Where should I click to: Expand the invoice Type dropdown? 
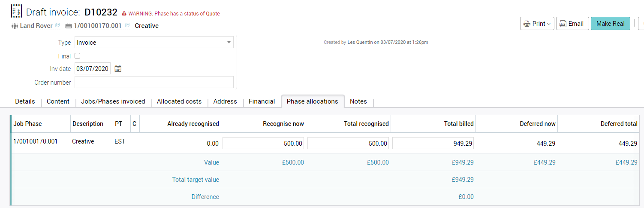(x=229, y=43)
